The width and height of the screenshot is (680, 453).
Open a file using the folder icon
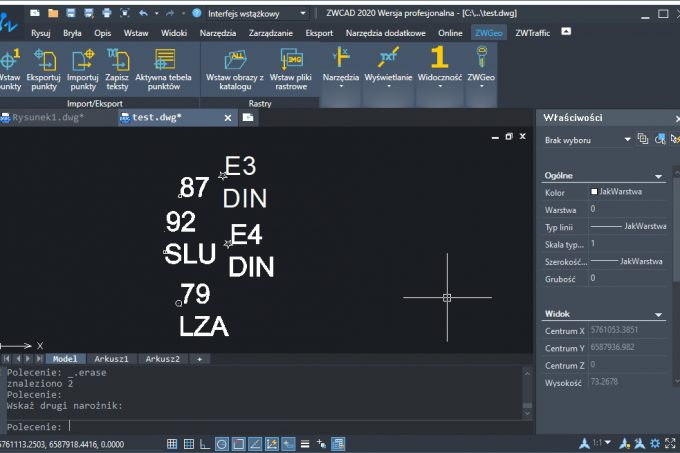click(x=53, y=13)
